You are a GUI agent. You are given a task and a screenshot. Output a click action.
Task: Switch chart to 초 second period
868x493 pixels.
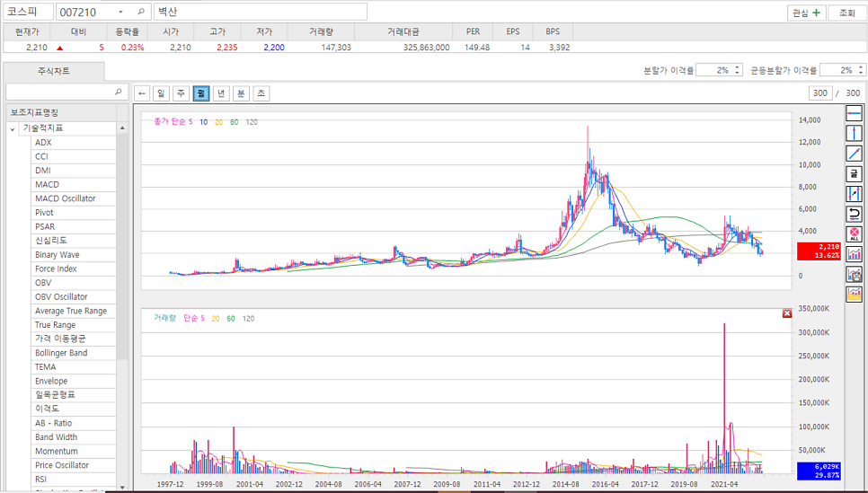tap(261, 93)
